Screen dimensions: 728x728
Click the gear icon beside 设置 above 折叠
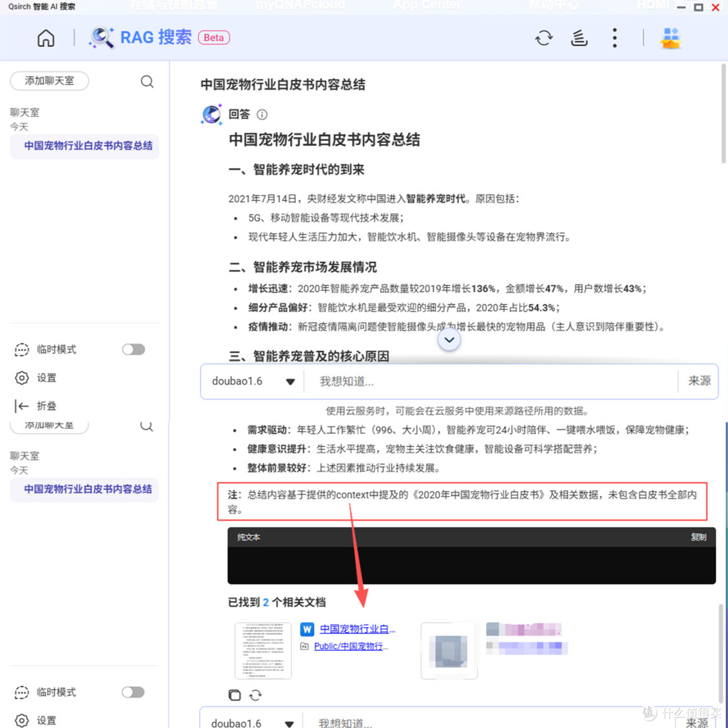22,378
